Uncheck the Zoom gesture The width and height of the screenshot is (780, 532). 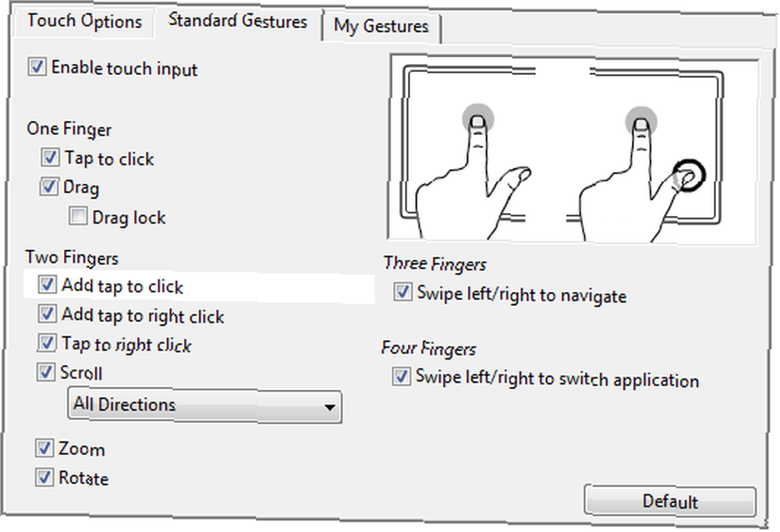coord(44,448)
